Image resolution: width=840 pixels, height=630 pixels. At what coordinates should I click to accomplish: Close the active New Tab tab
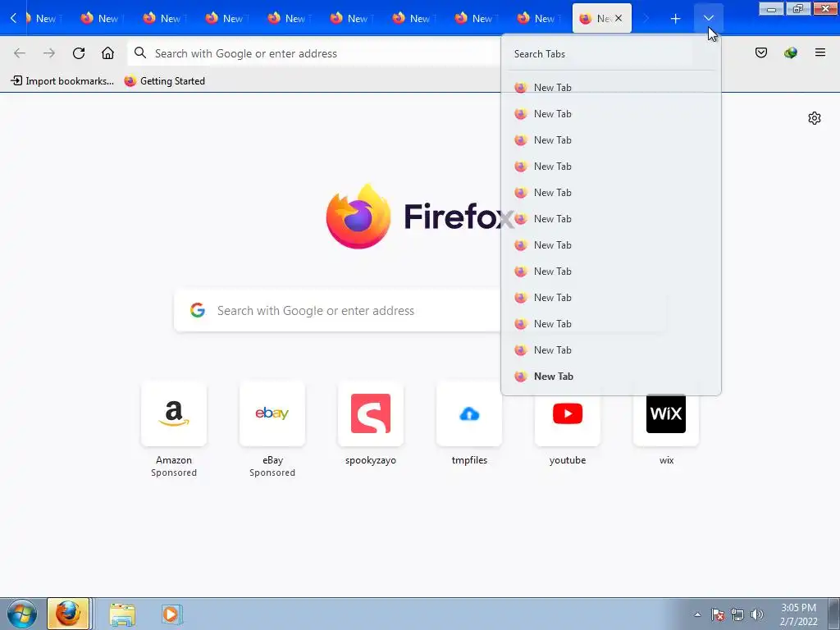tap(619, 18)
